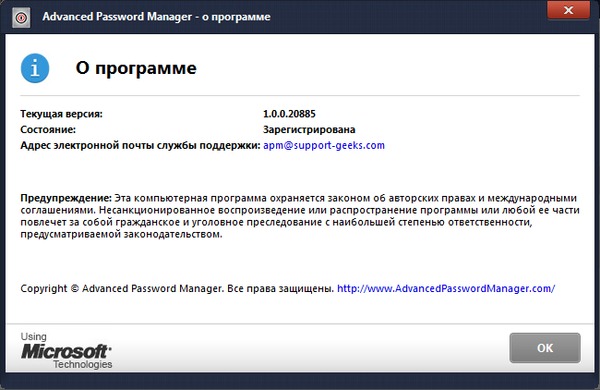Open the apm@support-geeks.com email link
600x390 pixels.
pyautogui.click(x=324, y=145)
